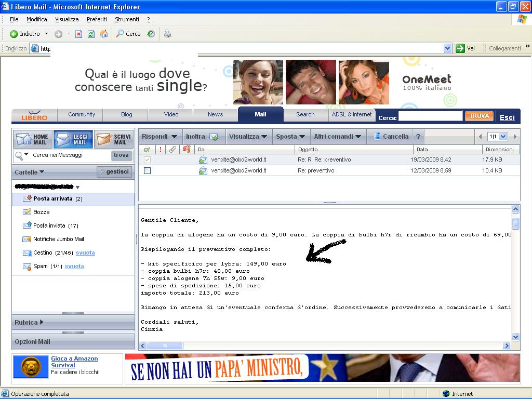Click the red stop loading icon
The image size is (532, 399).
pos(79,34)
